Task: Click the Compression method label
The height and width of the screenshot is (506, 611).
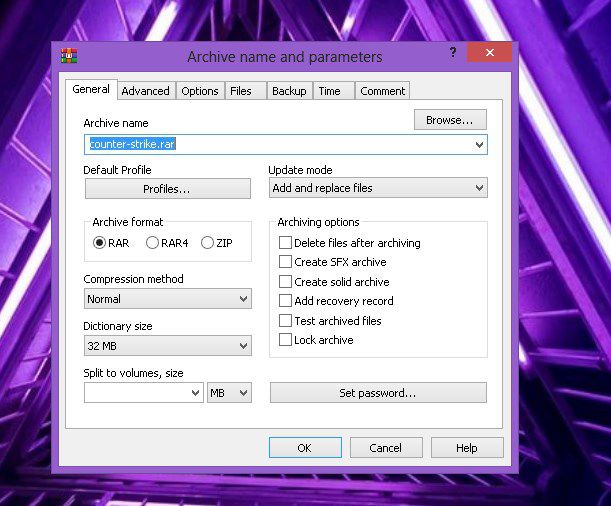Action: (133, 279)
